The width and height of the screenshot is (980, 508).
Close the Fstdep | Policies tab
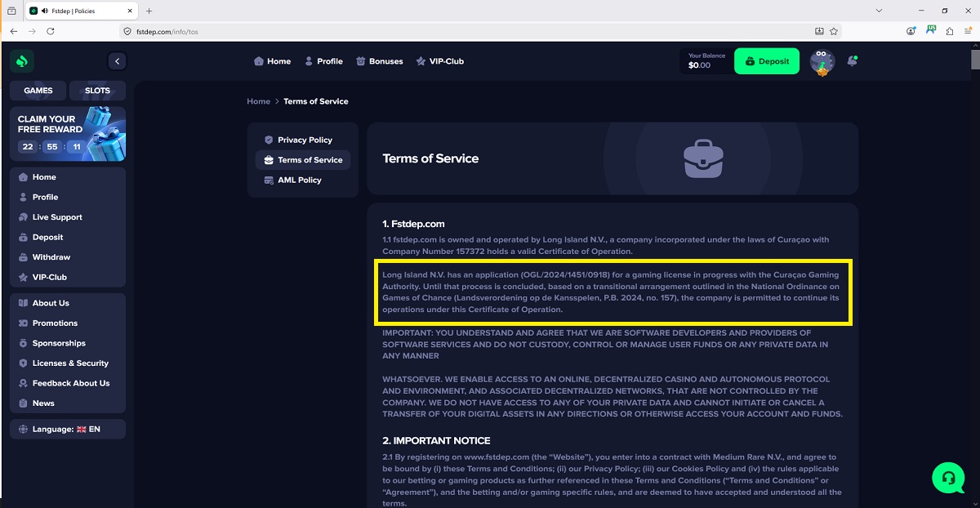click(x=130, y=11)
